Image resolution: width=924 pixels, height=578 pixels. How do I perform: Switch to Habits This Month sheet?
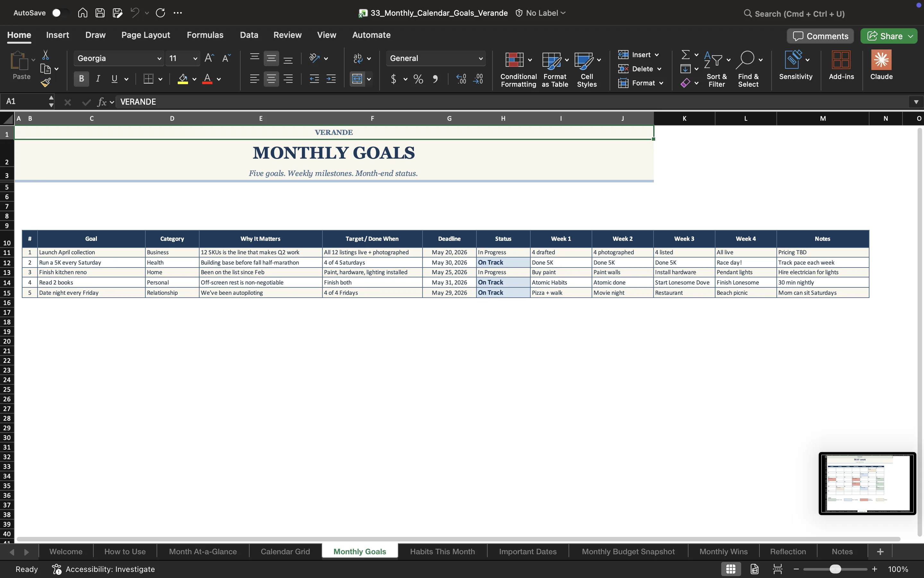tap(442, 552)
